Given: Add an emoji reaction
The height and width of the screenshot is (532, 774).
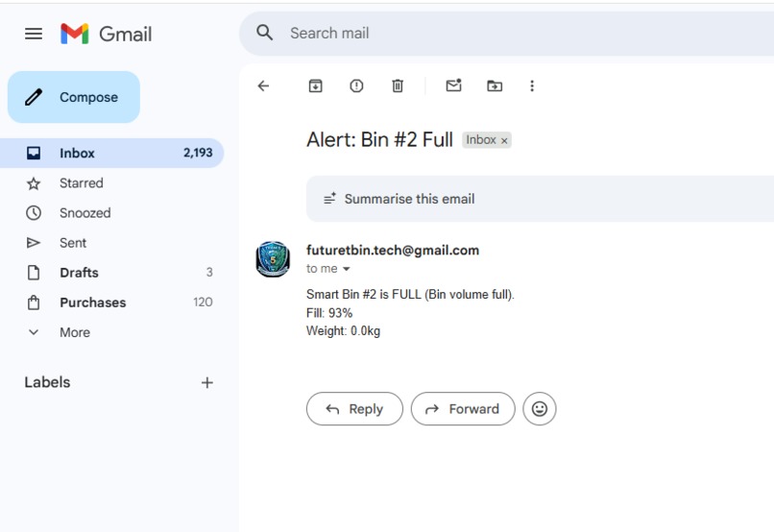Looking at the screenshot, I should pyautogui.click(x=540, y=409).
